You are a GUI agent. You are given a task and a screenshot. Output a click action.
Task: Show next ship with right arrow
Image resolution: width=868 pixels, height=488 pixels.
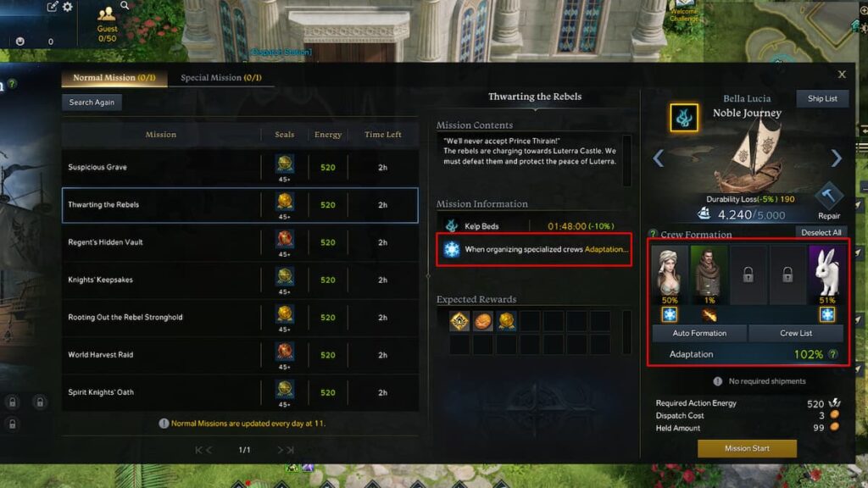pyautogui.click(x=836, y=158)
